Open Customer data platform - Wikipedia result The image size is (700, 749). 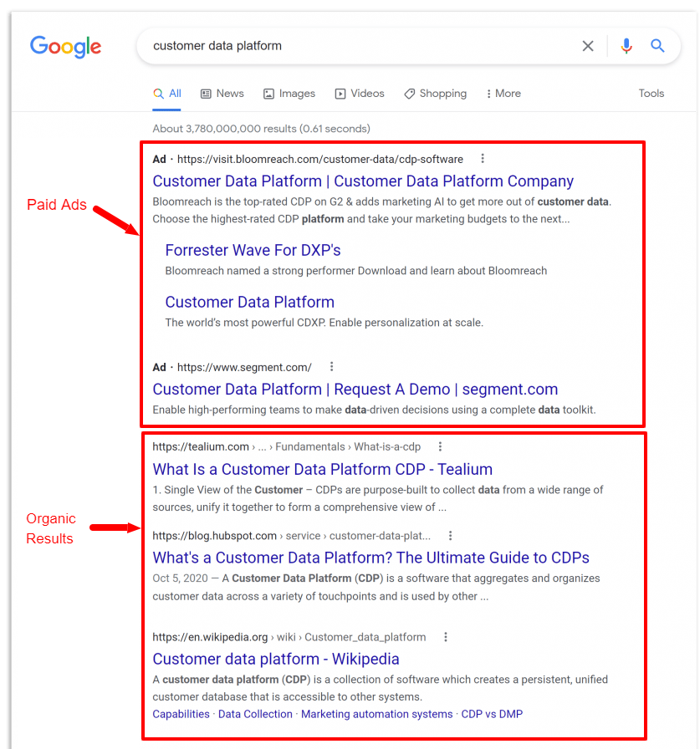point(276,660)
